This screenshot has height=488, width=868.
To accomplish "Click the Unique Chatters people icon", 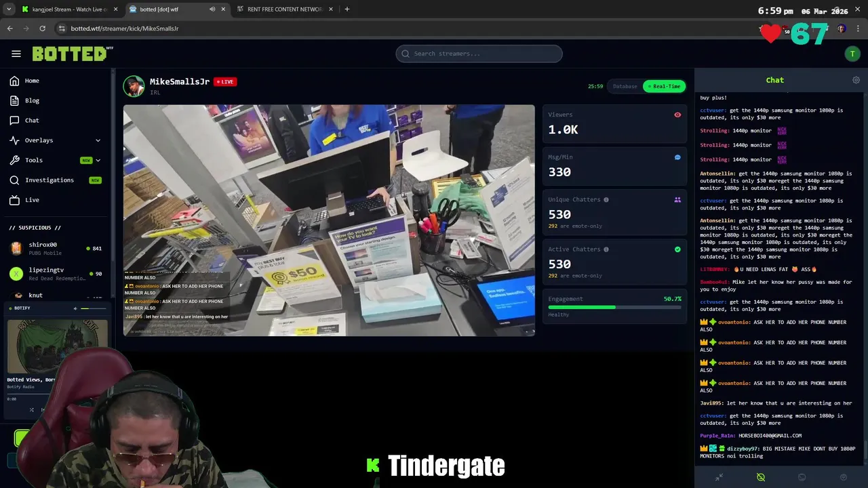I will tap(677, 200).
